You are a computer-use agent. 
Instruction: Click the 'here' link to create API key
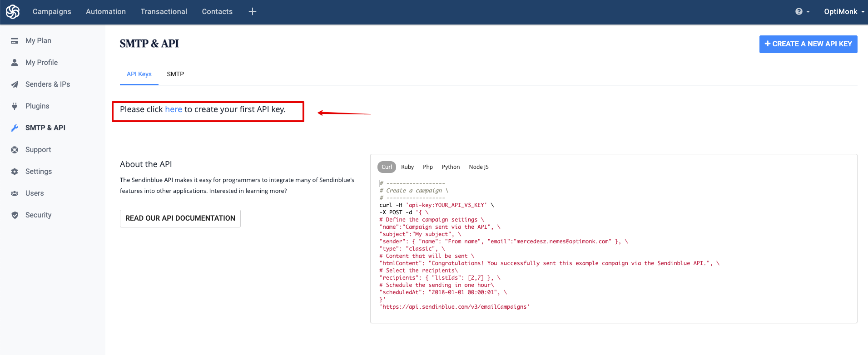(174, 109)
